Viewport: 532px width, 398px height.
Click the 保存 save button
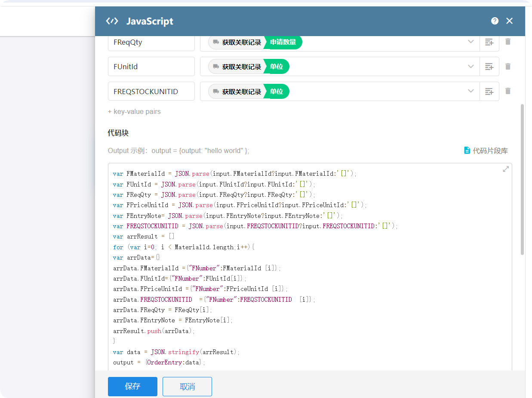pos(132,386)
